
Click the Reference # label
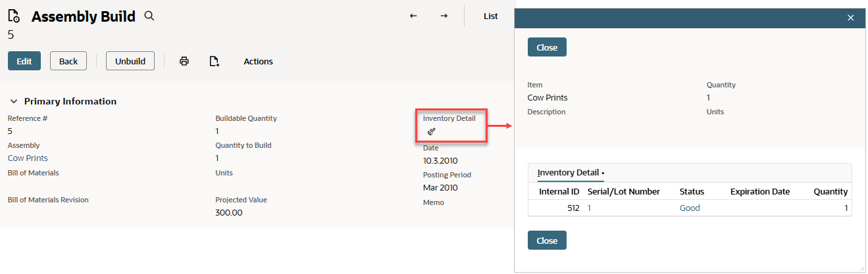coord(28,118)
